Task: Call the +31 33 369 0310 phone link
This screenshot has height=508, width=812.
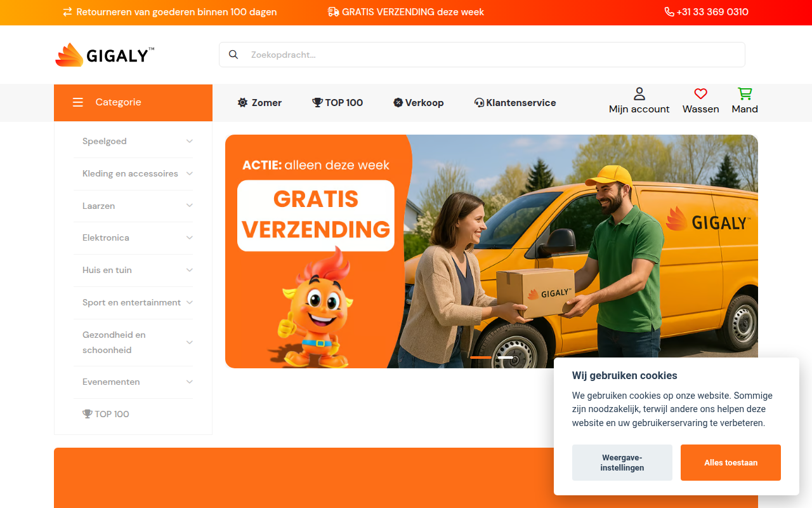Action: tap(707, 12)
